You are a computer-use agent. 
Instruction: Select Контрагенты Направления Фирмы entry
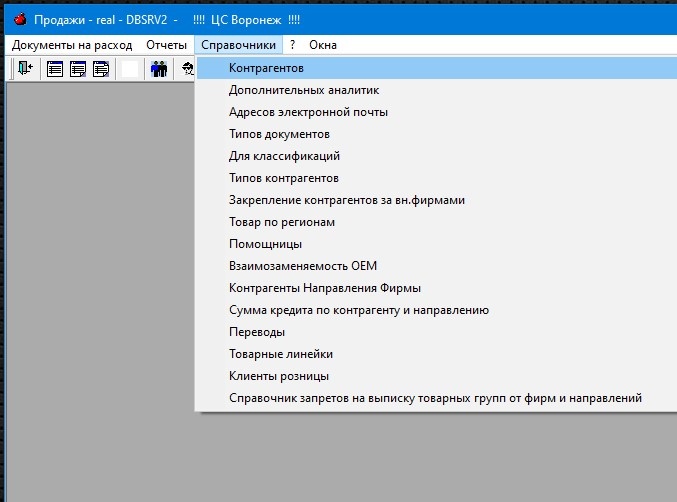pyautogui.click(x=437, y=288)
